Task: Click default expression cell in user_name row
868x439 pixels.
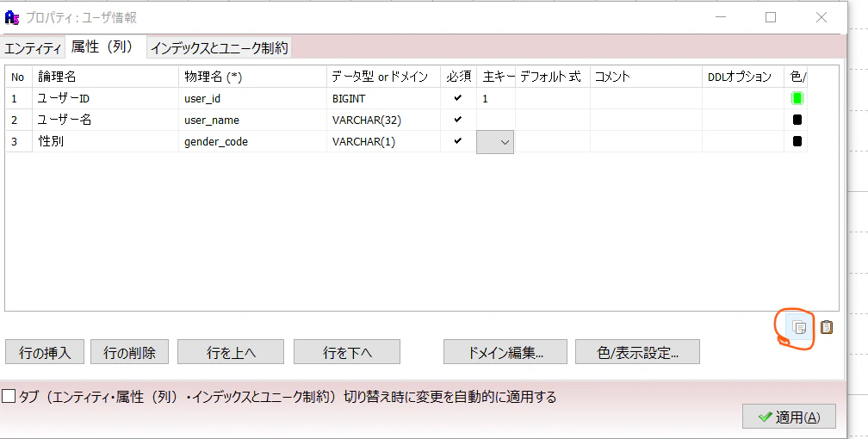Action: tap(553, 120)
